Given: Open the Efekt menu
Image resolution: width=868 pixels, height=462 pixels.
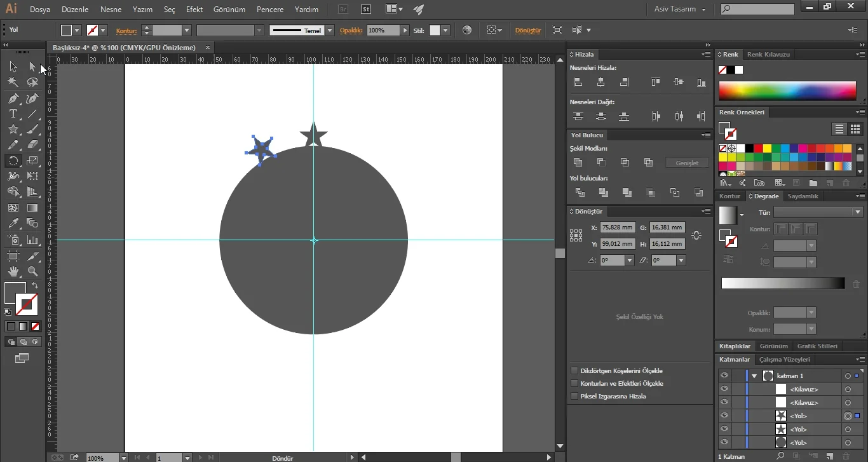Looking at the screenshot, I should pos(194,10).
